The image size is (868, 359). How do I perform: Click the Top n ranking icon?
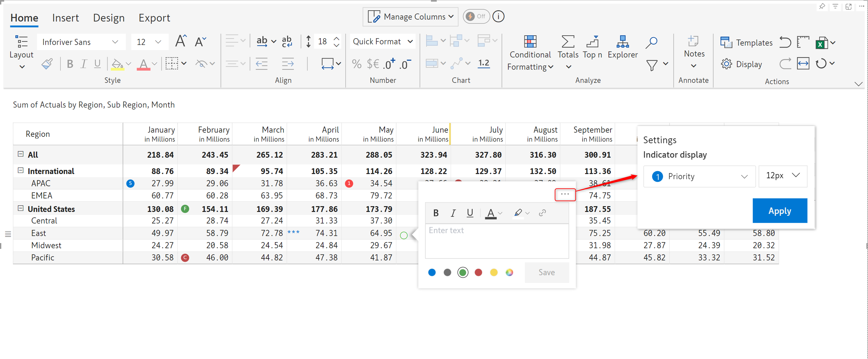tap(592, 42)
